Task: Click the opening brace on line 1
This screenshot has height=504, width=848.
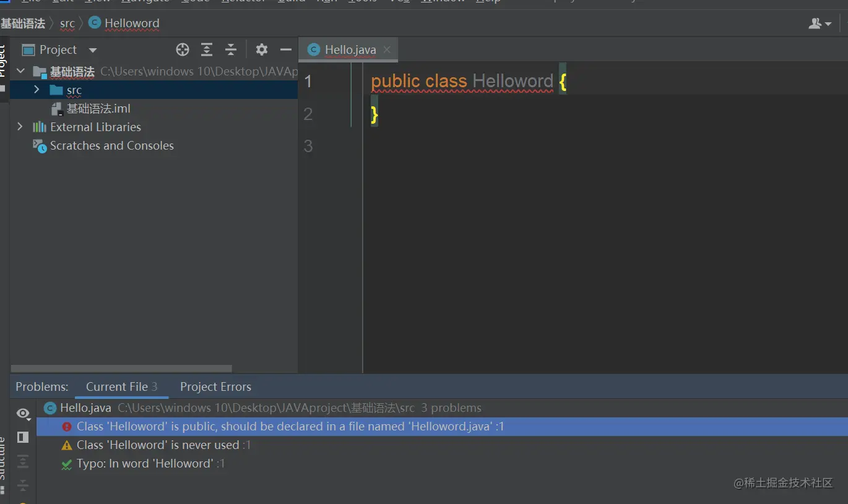Action: pos(563,82)
